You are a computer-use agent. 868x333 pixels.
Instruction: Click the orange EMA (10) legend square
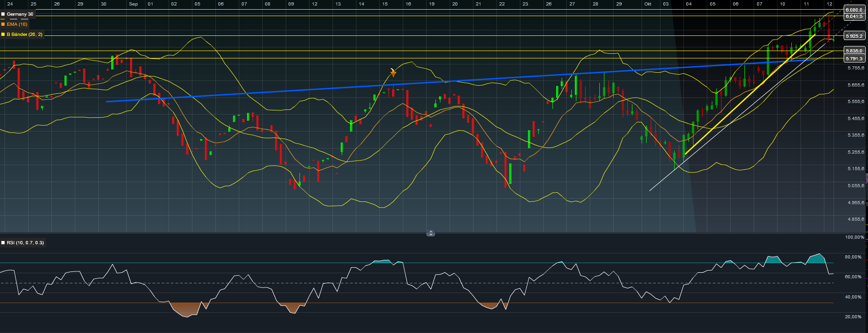pyautogui.click(x=3, y=24)
